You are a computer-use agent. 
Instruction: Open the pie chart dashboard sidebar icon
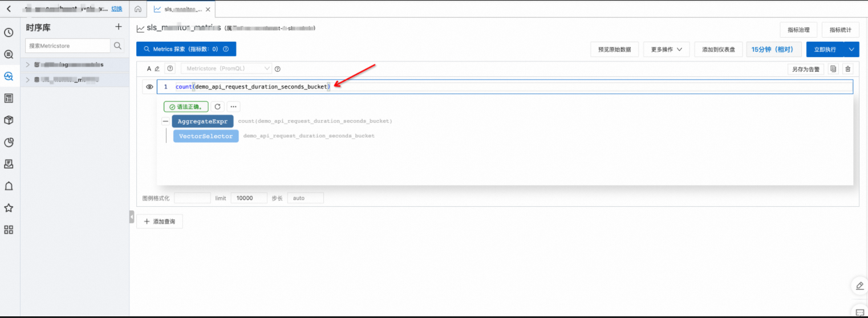pyautogui.click(x=9, y=142)
